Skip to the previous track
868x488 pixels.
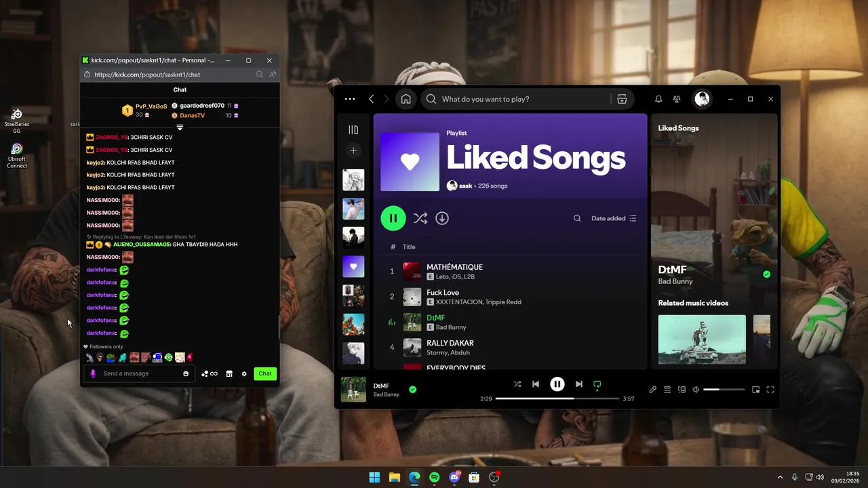(x=536, y=384)
